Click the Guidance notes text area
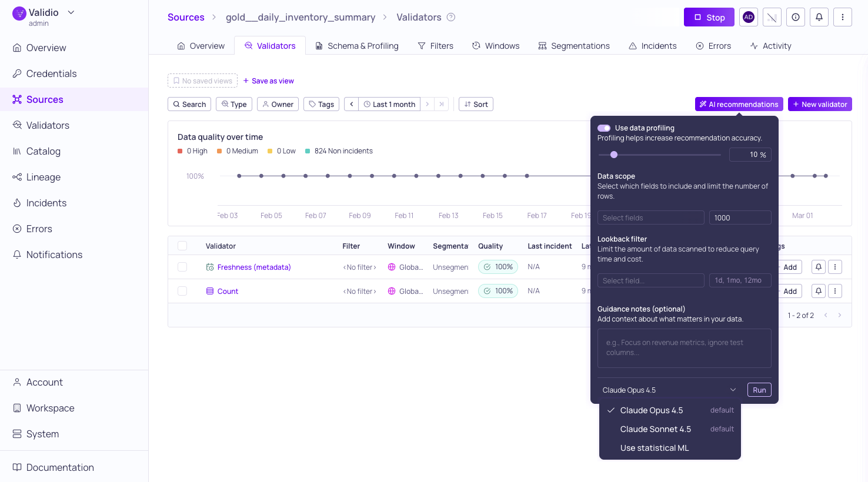This screenshot has width=868, height=482. (685, 348)
